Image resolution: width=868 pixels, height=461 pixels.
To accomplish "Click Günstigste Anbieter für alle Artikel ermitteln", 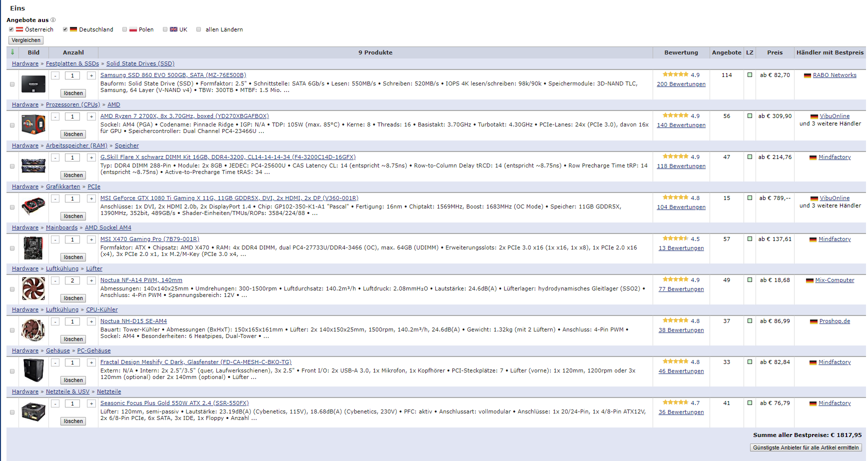I will coord(806,447).
